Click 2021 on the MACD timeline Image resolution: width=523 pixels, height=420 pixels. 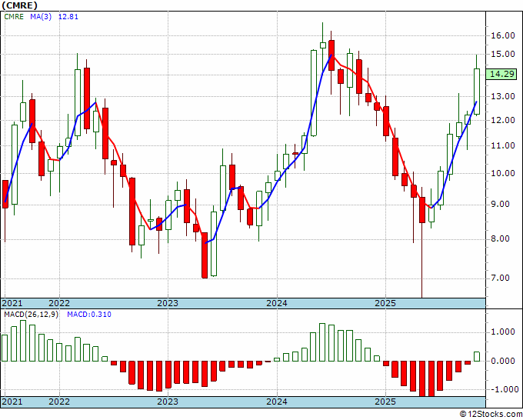tap(12, 402)
